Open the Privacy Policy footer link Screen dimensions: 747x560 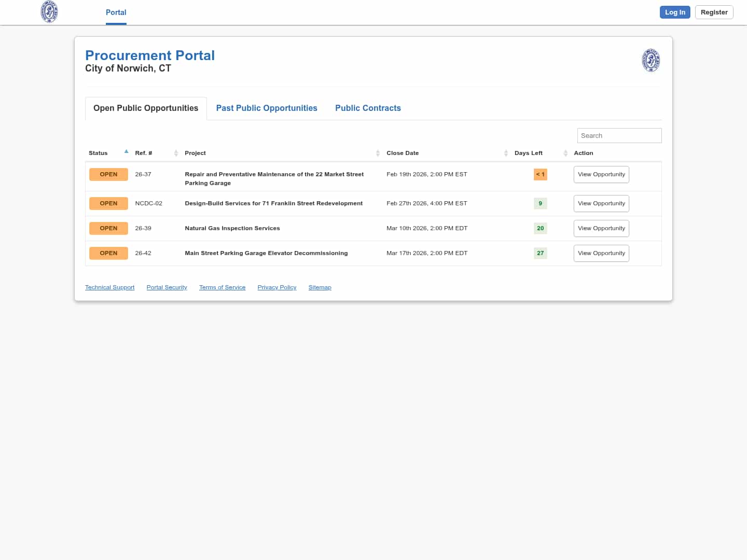click(x=277, y=287)
